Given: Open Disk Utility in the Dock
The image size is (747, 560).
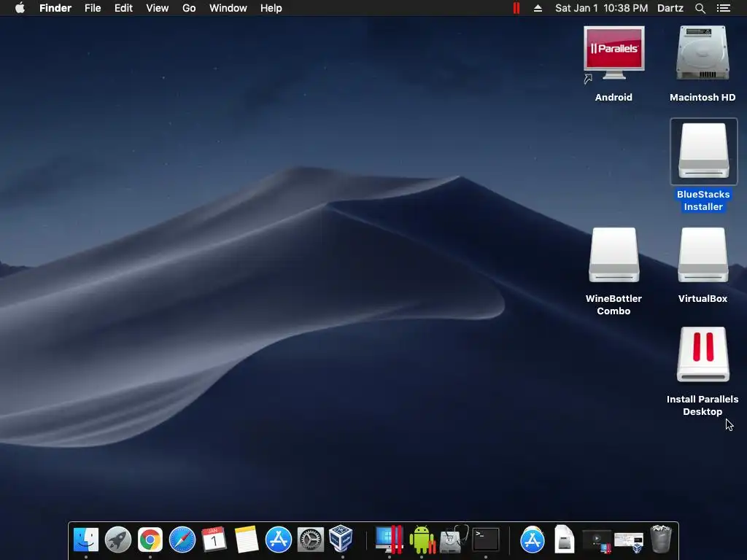Looking at the screenshot, I should [x=454, y=540].
